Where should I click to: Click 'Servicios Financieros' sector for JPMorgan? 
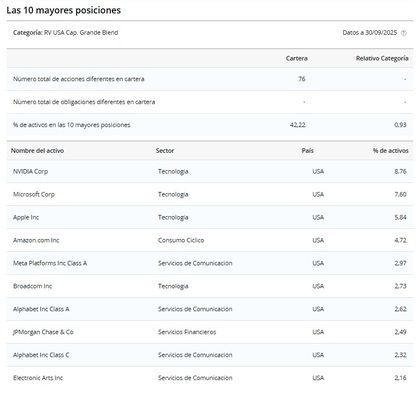pyautogui.click(x=187, y=332)
